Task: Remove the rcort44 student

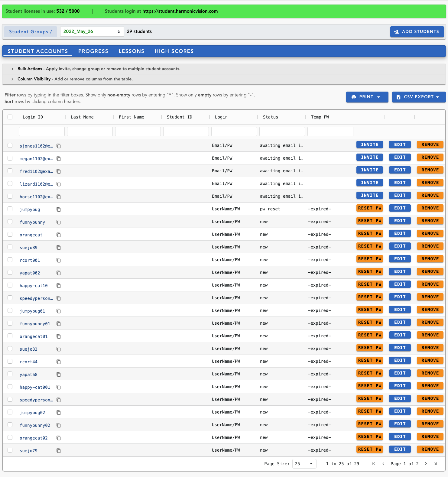Action: click(430, 360)
